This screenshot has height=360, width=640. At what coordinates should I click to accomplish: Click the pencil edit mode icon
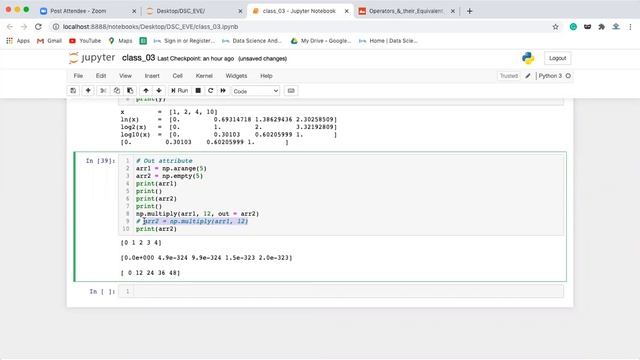[528, 76]
